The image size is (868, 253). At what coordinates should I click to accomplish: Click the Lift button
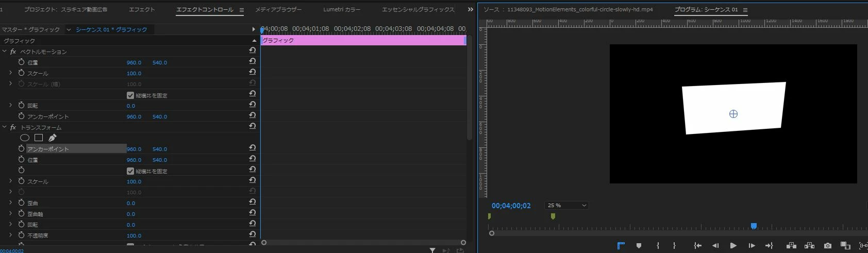[x=791, y=246]
